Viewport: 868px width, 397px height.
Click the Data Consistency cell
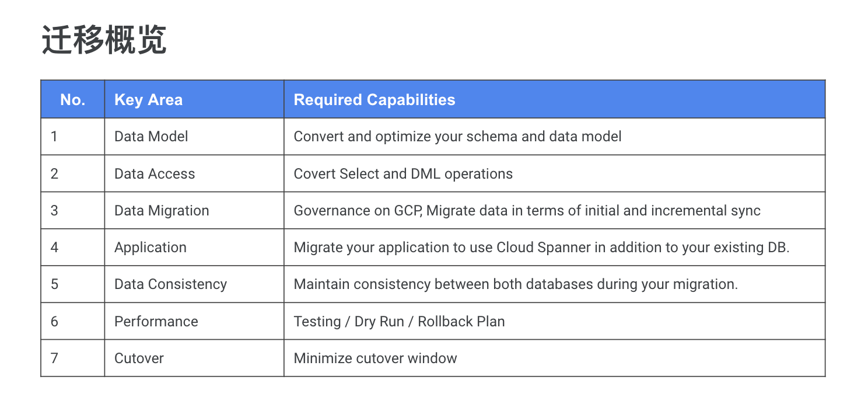(194, 284)
